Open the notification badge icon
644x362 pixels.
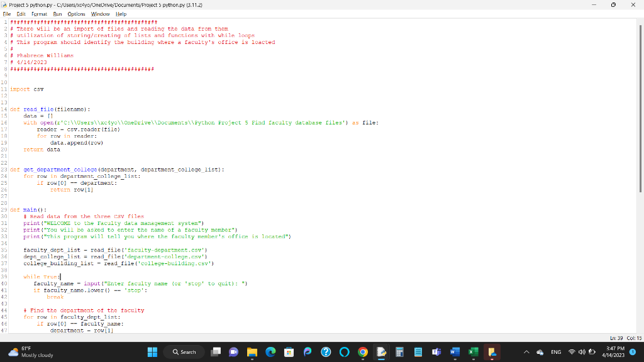[x=633, y=352]
